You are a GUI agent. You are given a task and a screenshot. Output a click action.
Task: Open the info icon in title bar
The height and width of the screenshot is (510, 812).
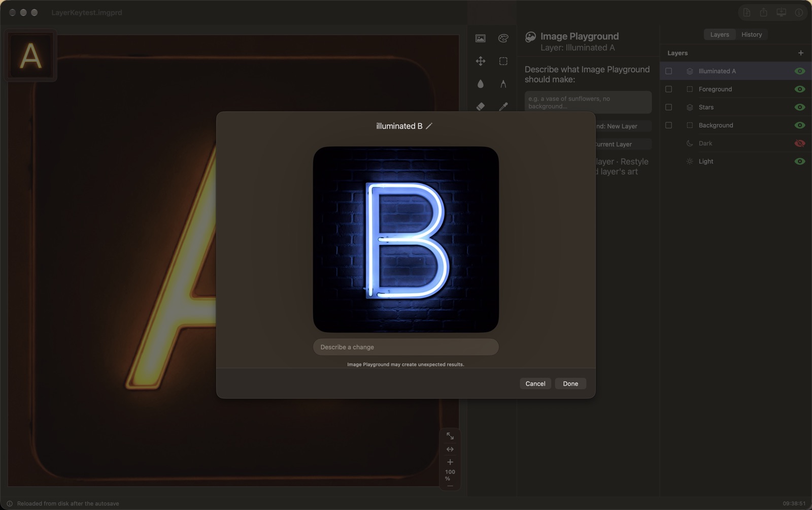(799, 12)
